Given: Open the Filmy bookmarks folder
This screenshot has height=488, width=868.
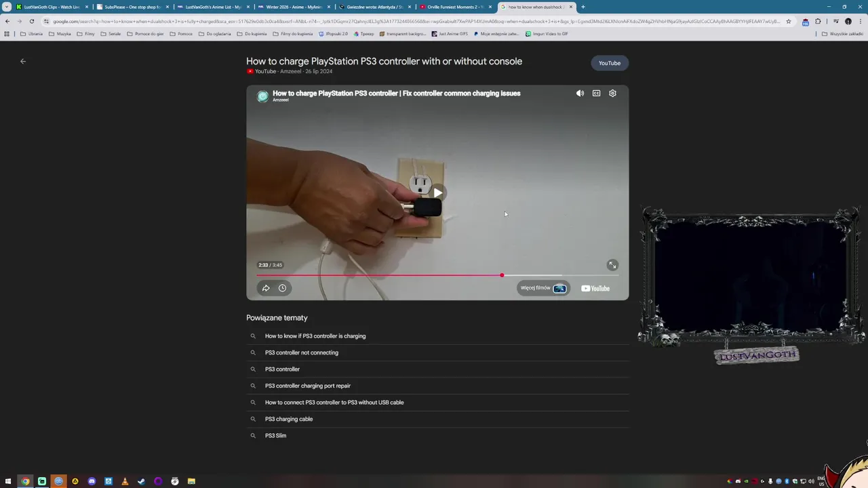Looking at the screenshot, I should pos(86,34).
